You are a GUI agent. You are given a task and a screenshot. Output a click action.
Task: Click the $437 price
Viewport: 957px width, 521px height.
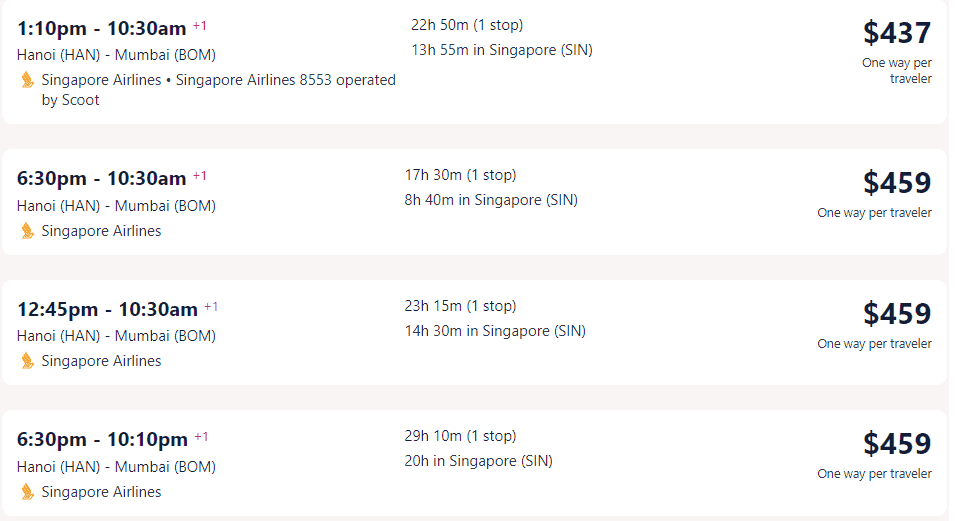(897, 32)
